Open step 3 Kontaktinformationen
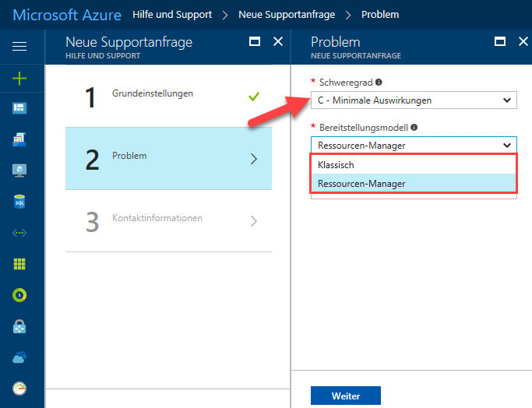532x408 pixels. [168, 221]
